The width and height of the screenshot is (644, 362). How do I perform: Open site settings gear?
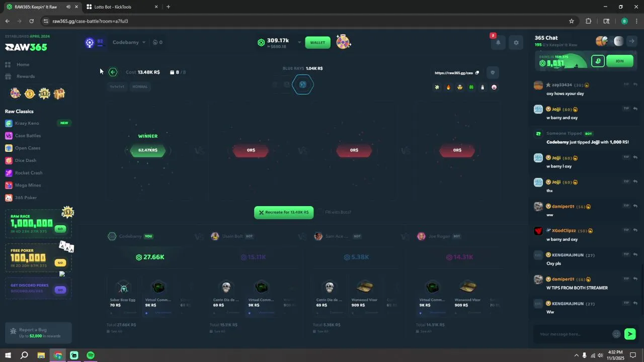click(516, 43)
